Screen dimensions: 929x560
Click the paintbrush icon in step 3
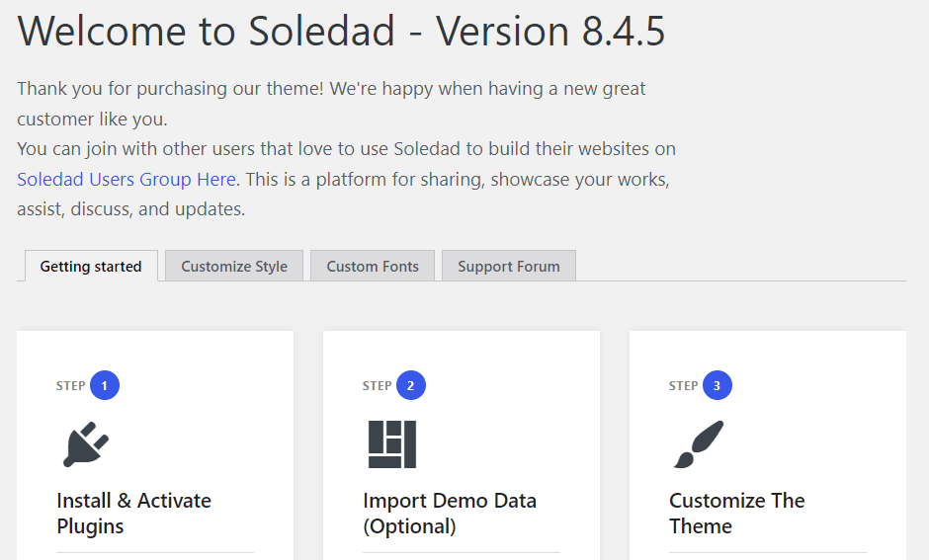[699, 444]
